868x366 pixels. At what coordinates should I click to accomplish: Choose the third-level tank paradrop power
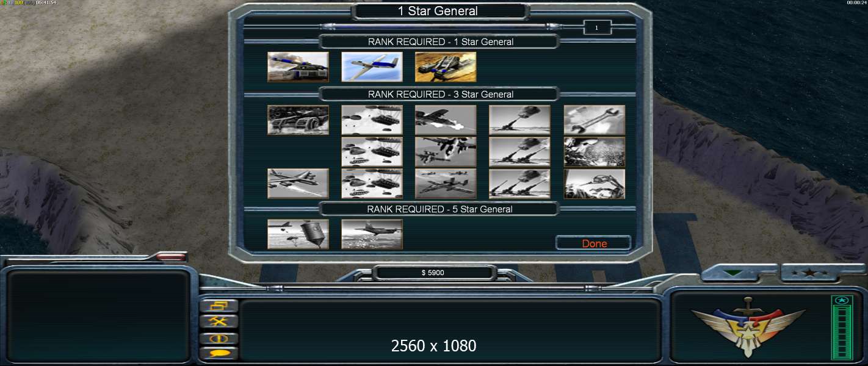coord(372,184)
